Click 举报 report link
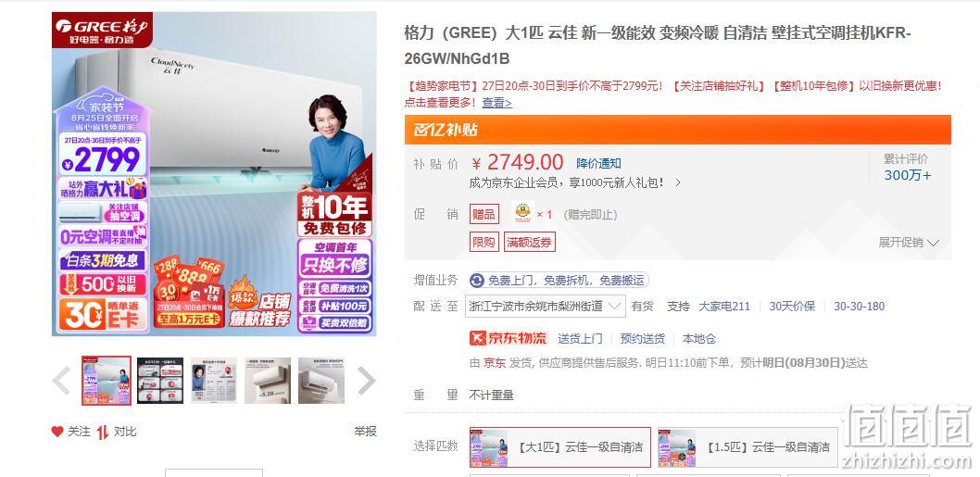980x477 pixels. [x=366, y=432]
